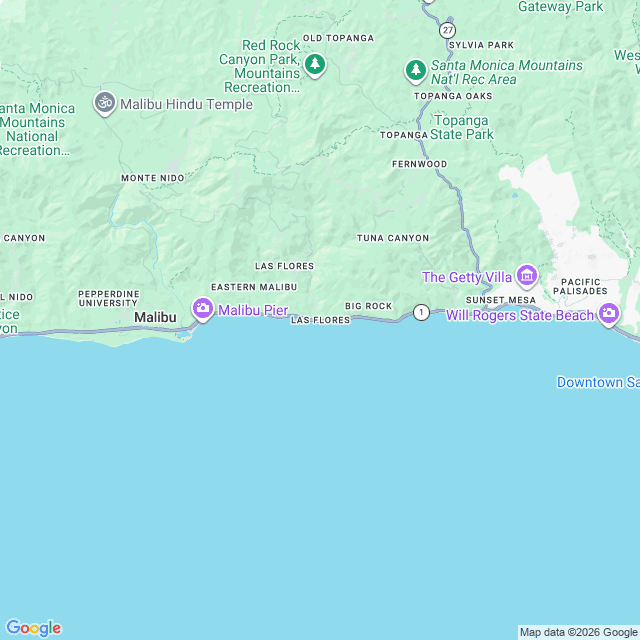
Task: Open the Google logo link
Action: [x=34, y=628]
